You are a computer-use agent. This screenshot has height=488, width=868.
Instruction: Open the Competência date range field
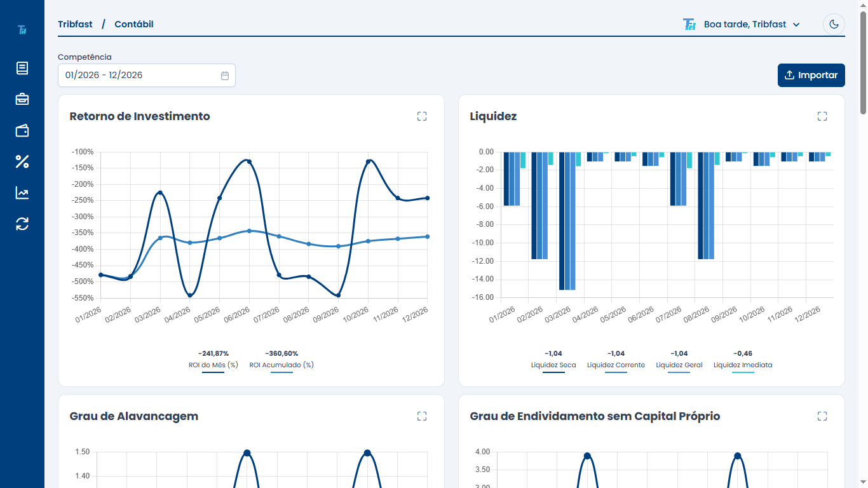pyautogui.click(x=147, y=75)
